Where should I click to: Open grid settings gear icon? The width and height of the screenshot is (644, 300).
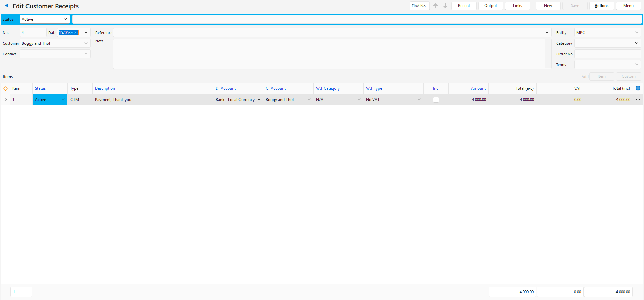point(638,88)
